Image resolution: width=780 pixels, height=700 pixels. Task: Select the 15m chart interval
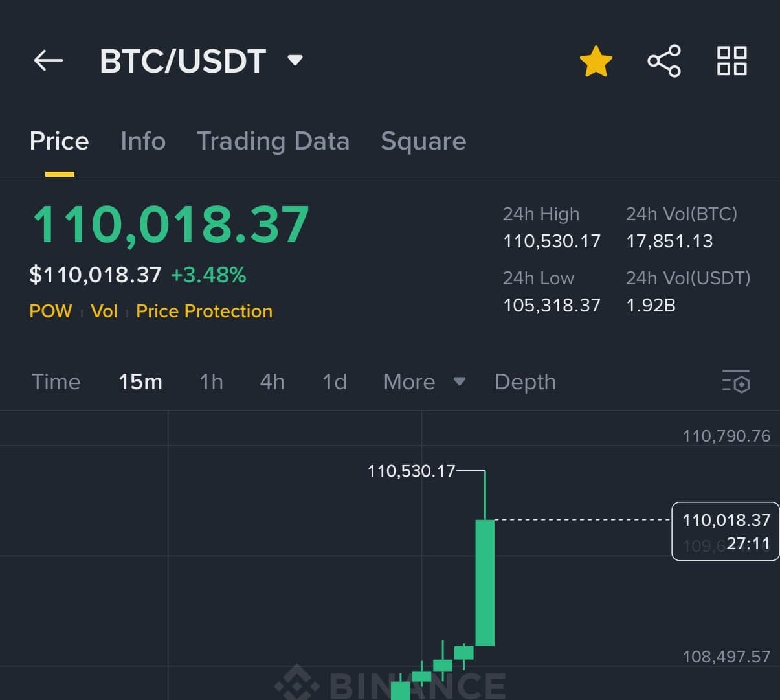click(x=140, y=381)
